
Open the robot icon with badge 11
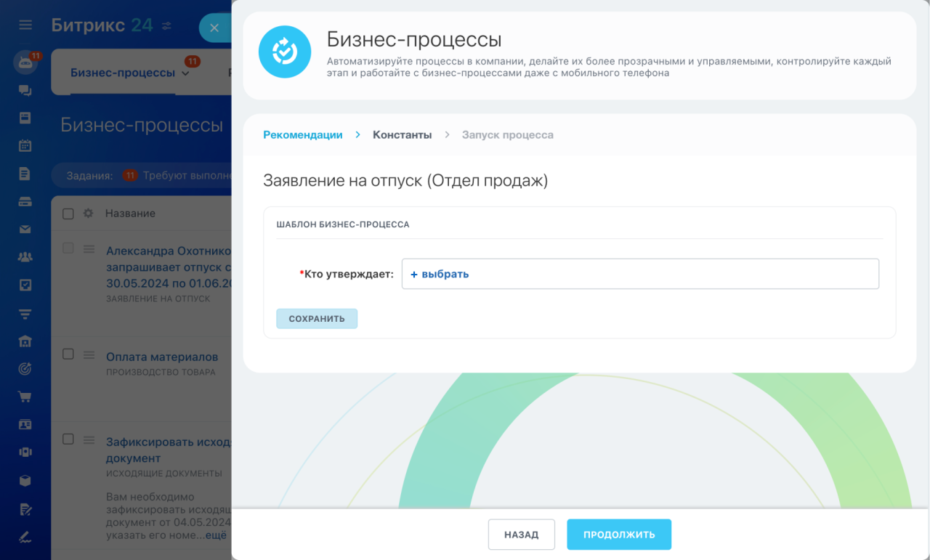25,63
